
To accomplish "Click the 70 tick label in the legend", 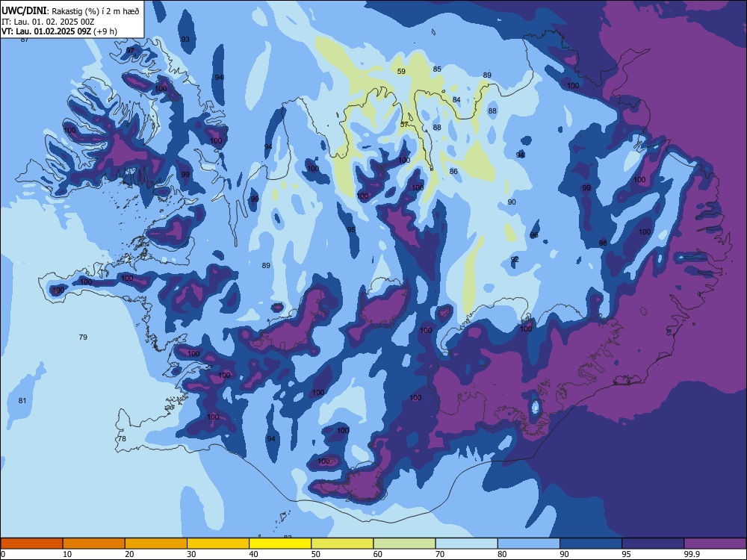I will coord(440,554).
